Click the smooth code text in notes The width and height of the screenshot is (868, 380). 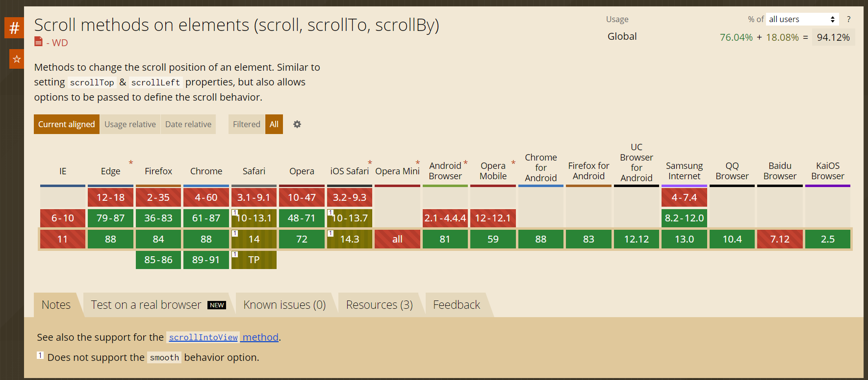click(164, 357)
